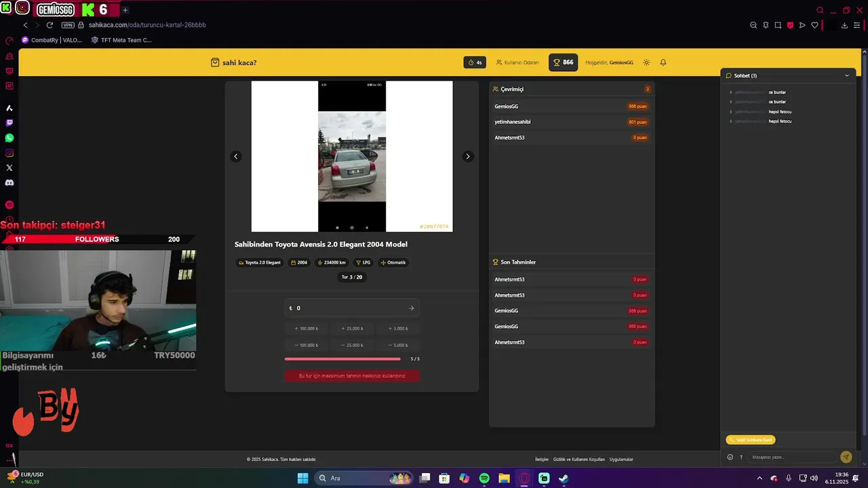
Task: Add 5.000 ₺ to the guess
Action: [398, 329]
